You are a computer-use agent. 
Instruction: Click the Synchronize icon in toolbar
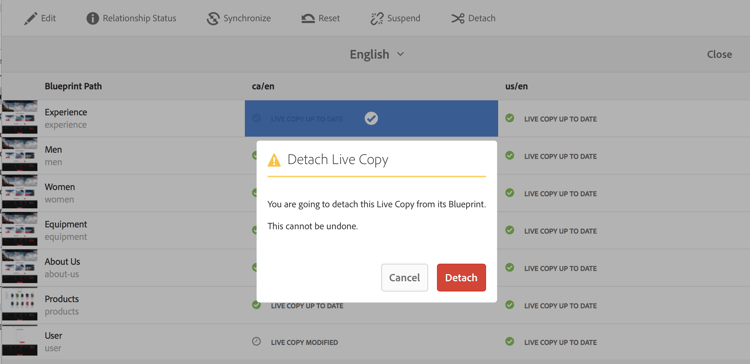[x=213, y=19]
